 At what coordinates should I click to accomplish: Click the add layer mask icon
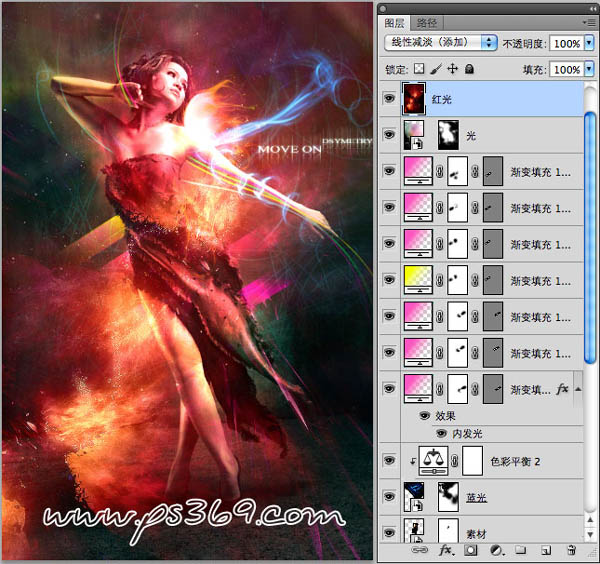471,550
